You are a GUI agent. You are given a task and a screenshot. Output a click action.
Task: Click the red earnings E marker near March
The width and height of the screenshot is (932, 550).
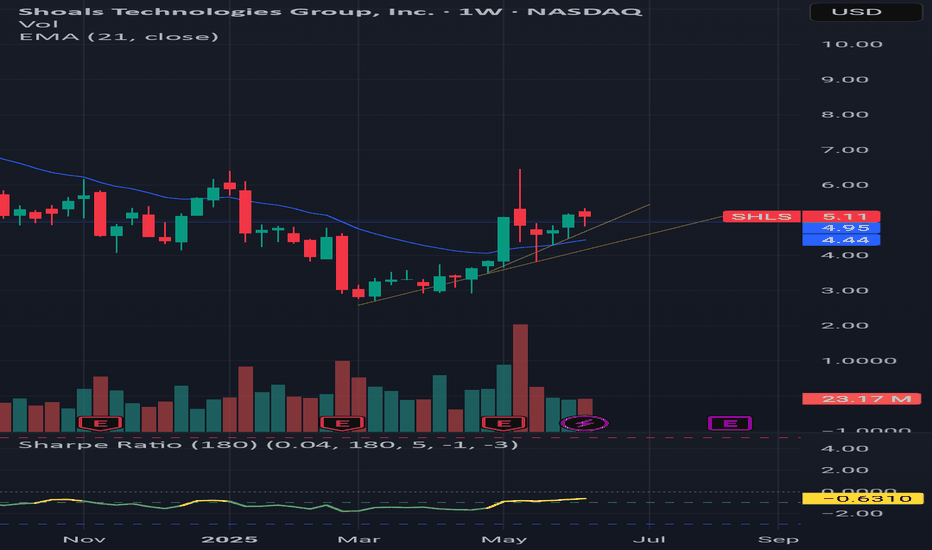342,423
